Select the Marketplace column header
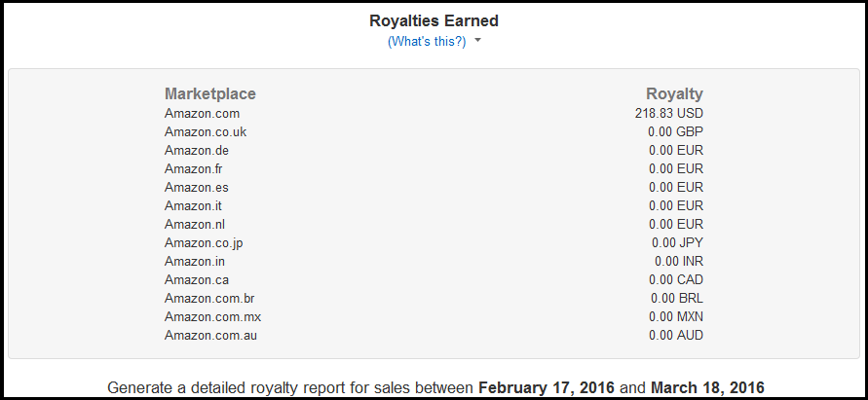Screen dimensions: 868x400 210,93
